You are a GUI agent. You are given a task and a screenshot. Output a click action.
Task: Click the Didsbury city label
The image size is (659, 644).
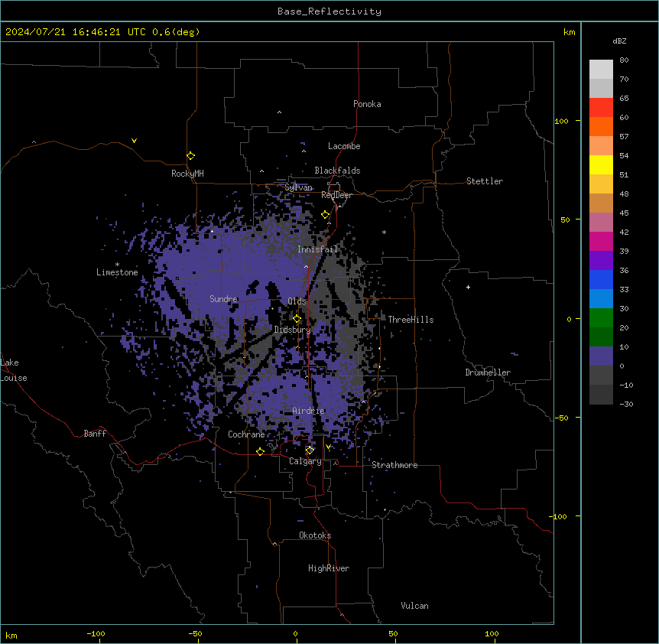pyautogui.click(x=292, y=330)
